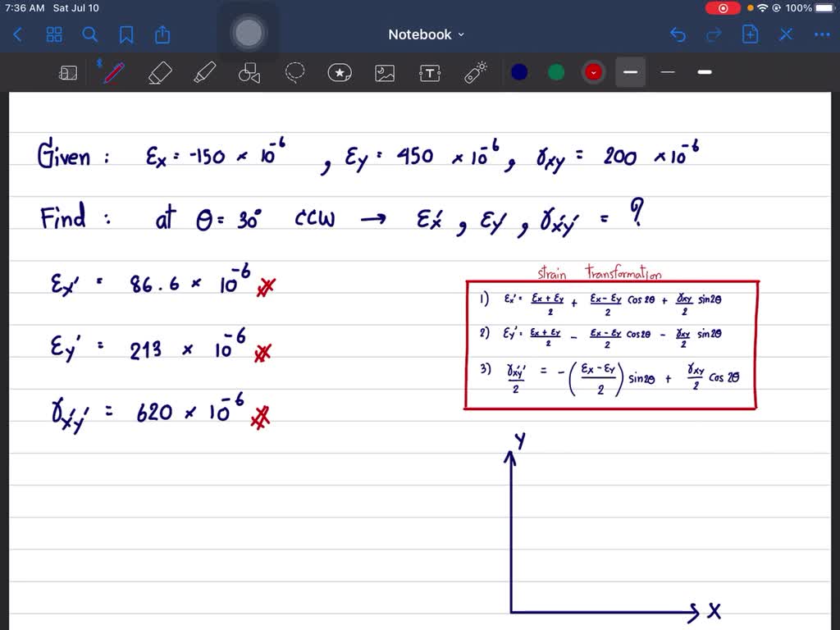Open search within the notebook
840x630 pixels.
coord(90,34)
